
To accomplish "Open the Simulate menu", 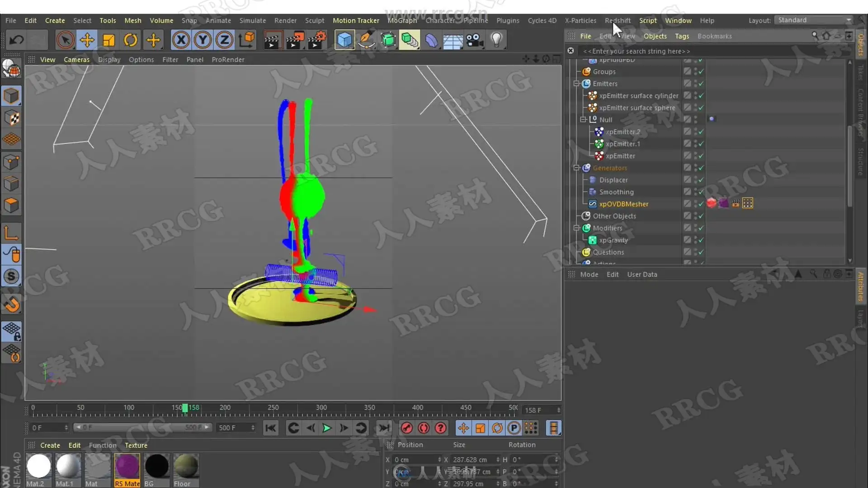I will pos(252,20).
